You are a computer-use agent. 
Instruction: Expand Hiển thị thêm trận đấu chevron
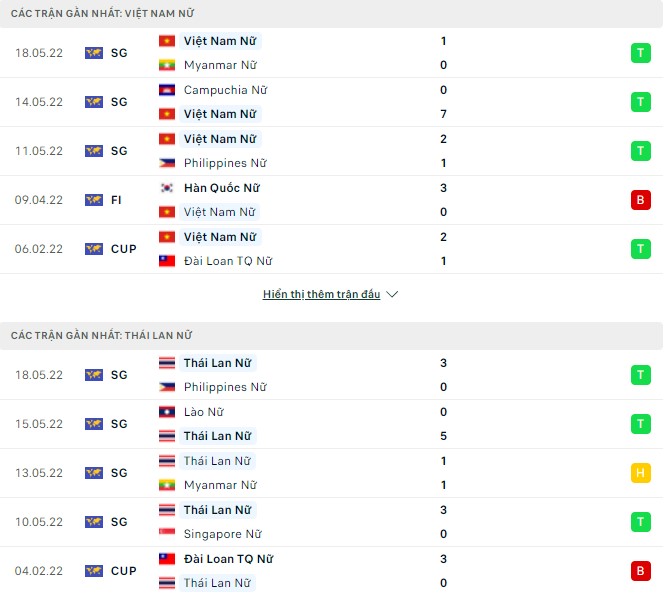tap(392, 295)
